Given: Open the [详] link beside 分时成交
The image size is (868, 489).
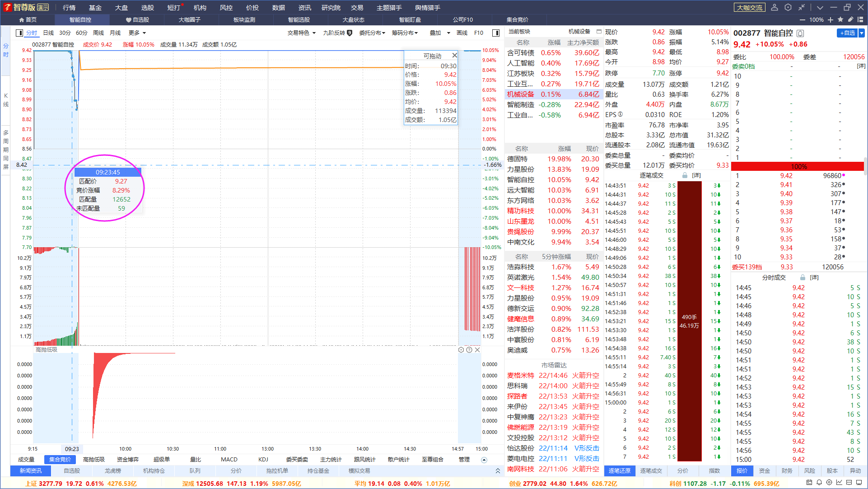Looking at the screenshot, I should (x=814, y=277).
